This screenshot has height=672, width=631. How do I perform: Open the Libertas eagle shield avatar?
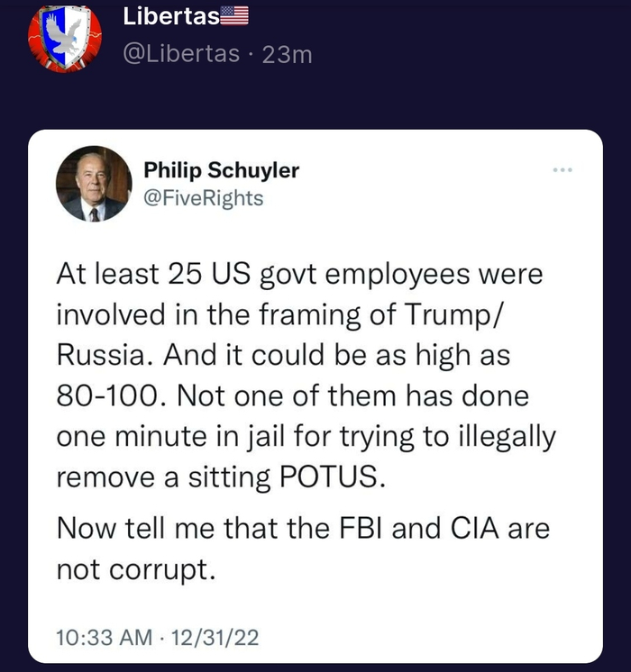(x=64, y=38)
